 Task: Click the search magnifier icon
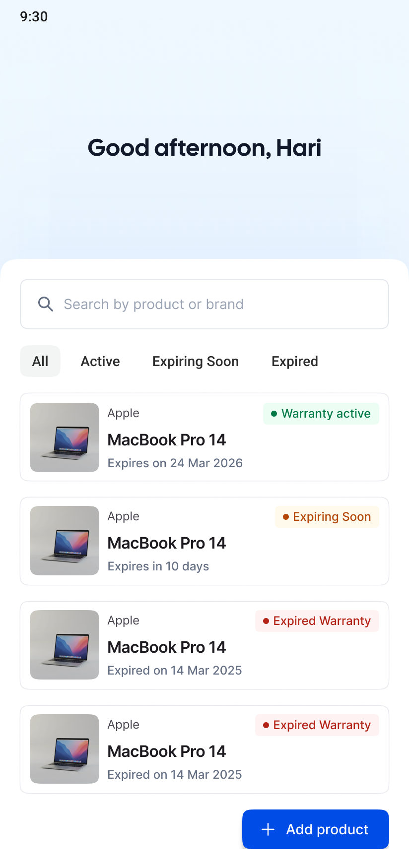[x=46, y=304]
